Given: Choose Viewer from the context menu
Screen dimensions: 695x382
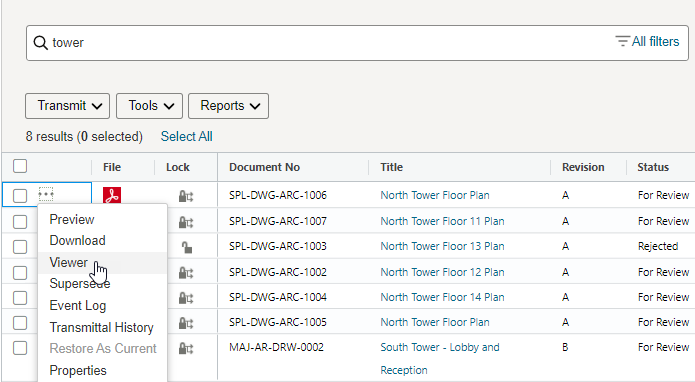Looking at the screenshot, I should tap(69, 262).
